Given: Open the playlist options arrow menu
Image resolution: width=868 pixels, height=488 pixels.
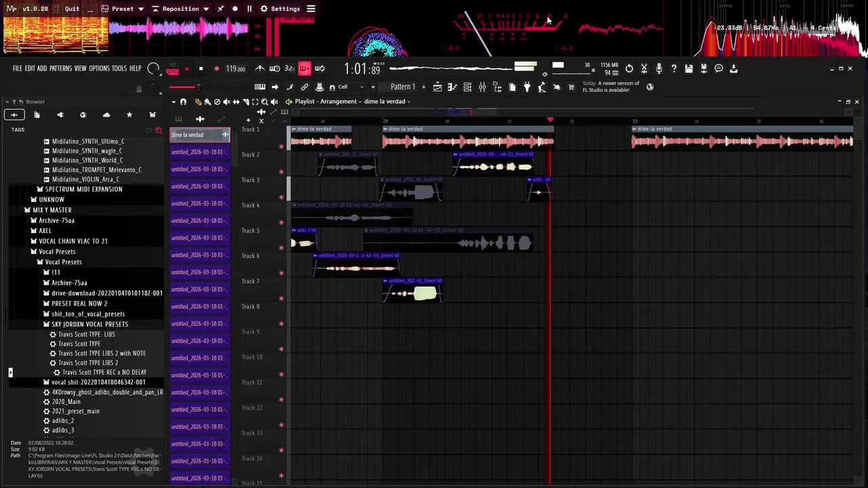Looking at the screenshot, I should coord(174,102).
